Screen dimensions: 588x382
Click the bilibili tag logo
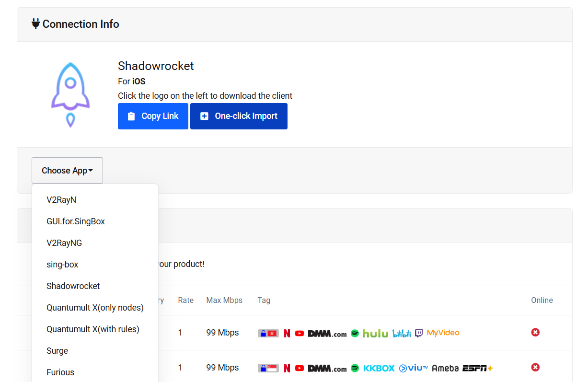click(x=402, y=333)
